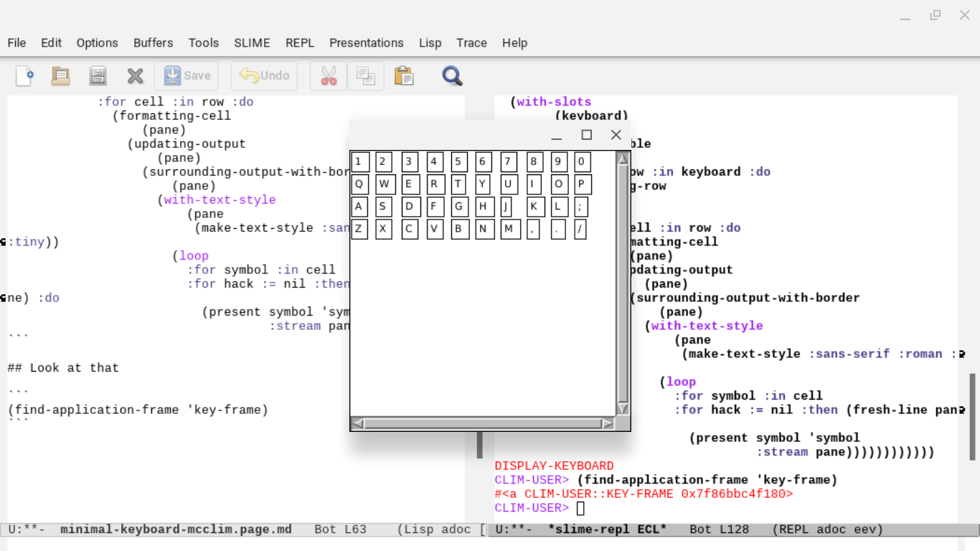This screenshot has width=980, height=551.
Task: Expand the Buffers menu
Action: (x=153, y=43)
